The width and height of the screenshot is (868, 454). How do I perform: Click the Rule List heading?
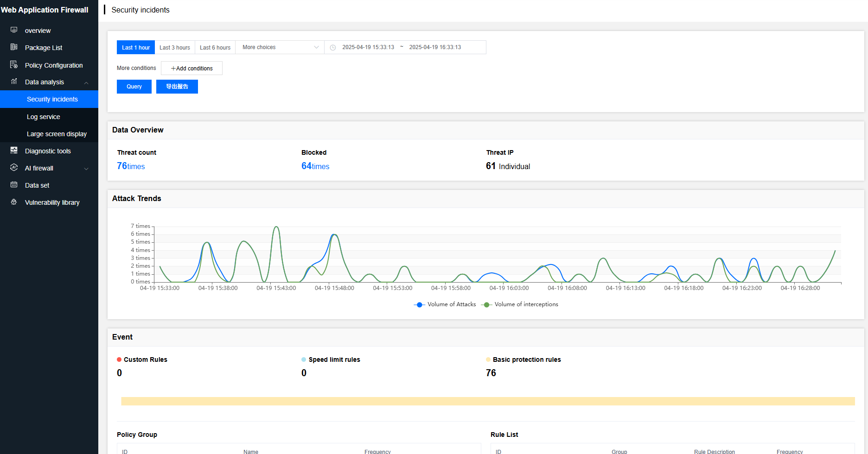tap(504, 435)
